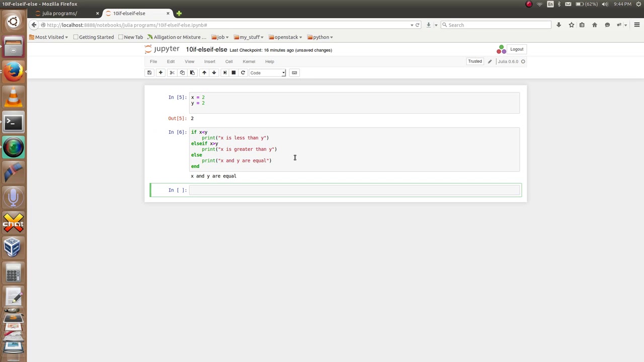Open the cell type Code dropdown
This screenshot has width=644, height=362.
[x=268, y=73]
